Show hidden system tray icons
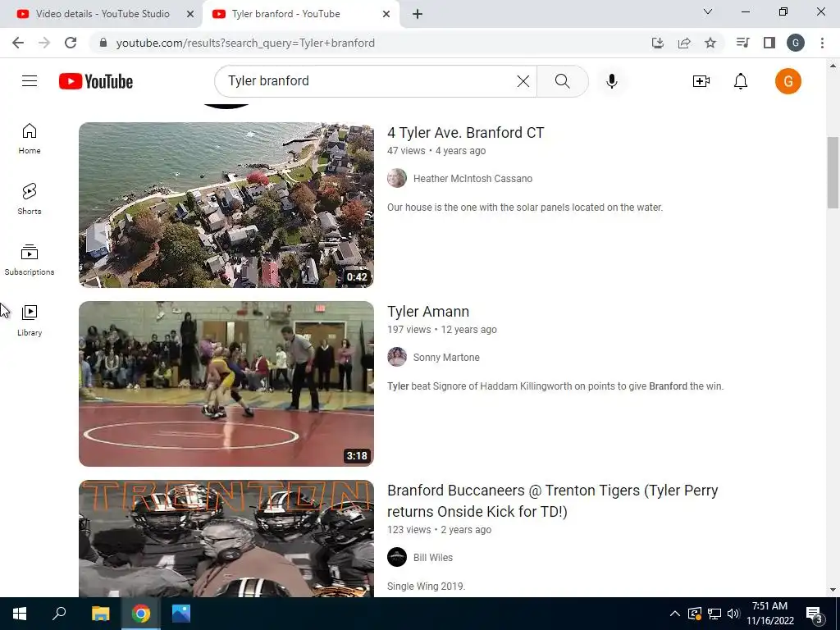The image size is (840, 630). [675, 614]
